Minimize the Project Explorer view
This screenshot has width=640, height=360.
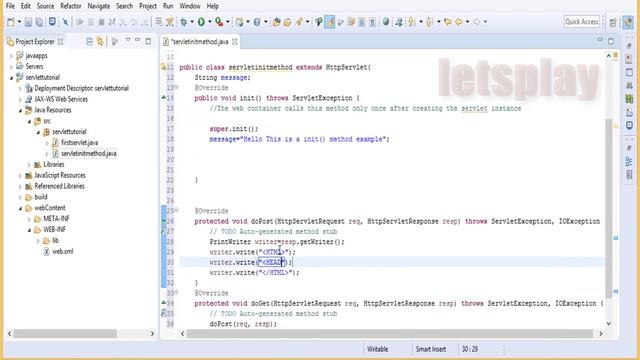pos(138,40)
